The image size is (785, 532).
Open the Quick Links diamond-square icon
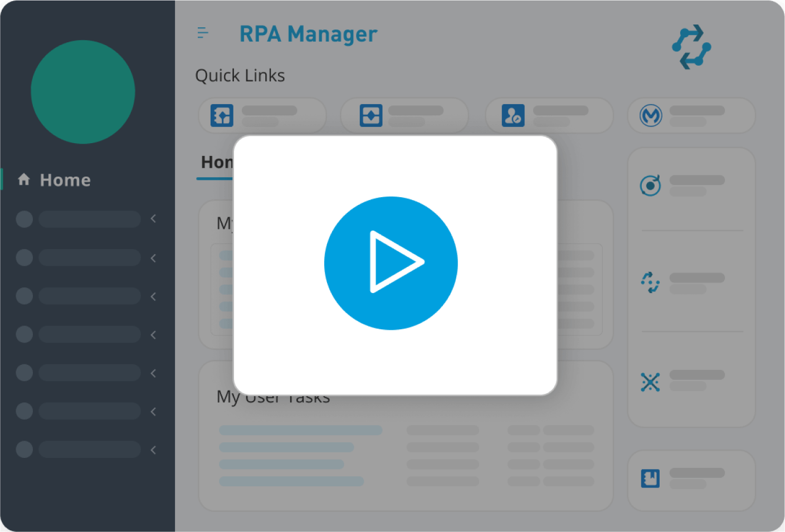tap(371, 115)
